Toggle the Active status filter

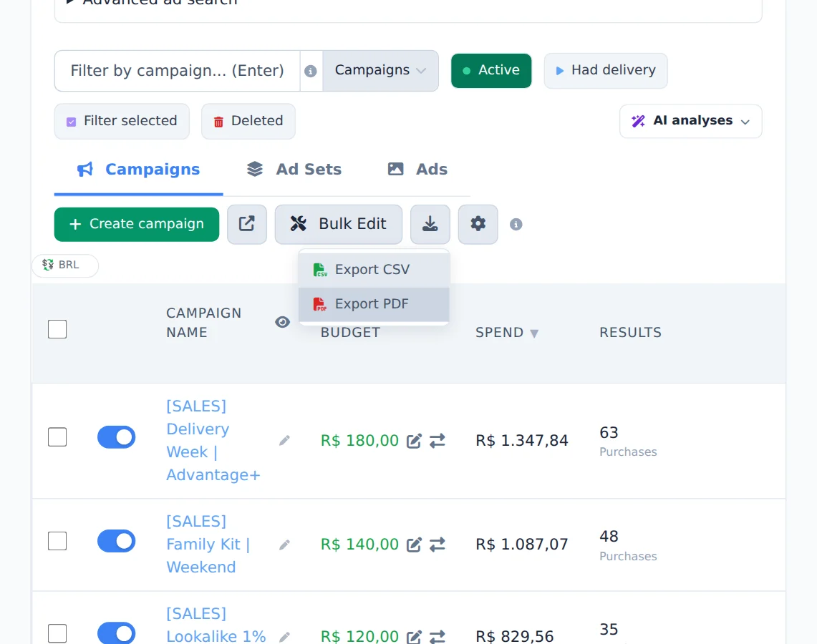491,71
